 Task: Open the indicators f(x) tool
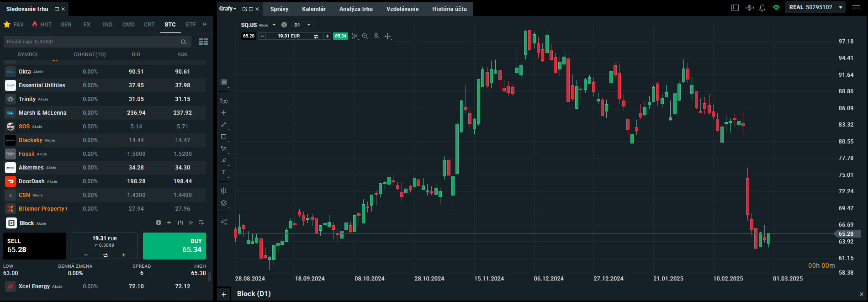click(223, 101)
